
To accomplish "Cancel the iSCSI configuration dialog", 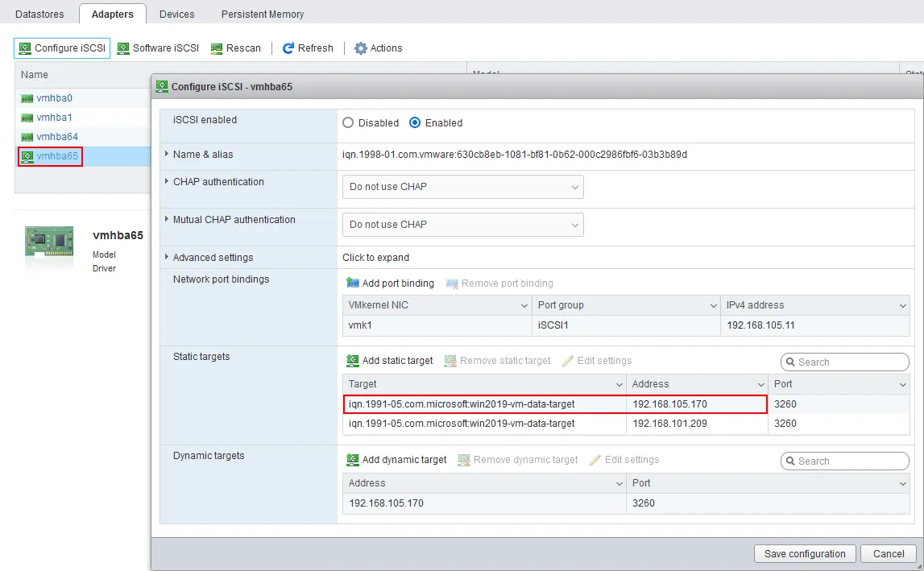I will [x=888, y=553].
